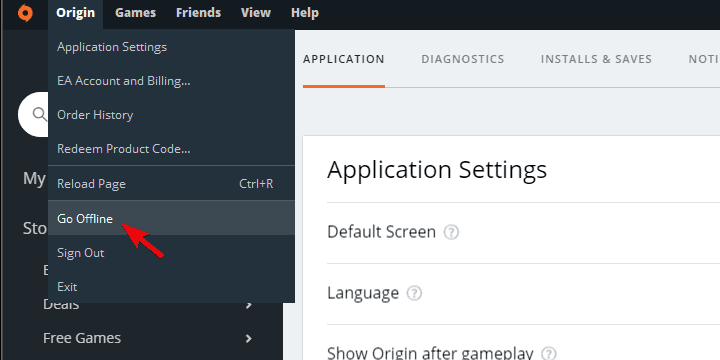Open the Friends menu
The height and width of the screenshot is (360, 720).
198,13
